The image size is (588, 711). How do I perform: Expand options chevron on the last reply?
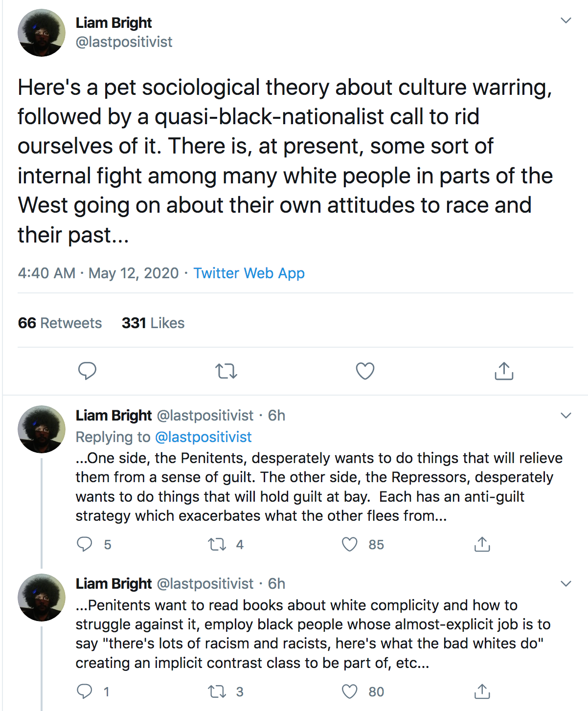click(x=566, y=584)
